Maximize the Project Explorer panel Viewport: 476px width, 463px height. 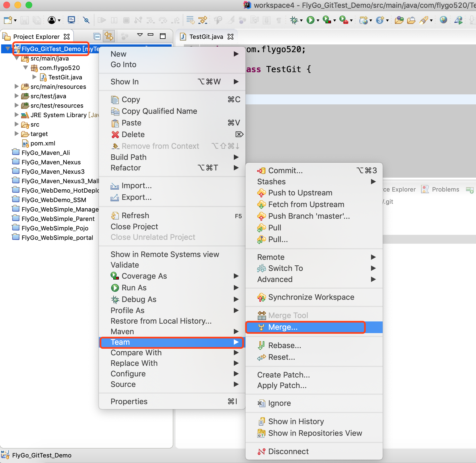coord(163,36)
